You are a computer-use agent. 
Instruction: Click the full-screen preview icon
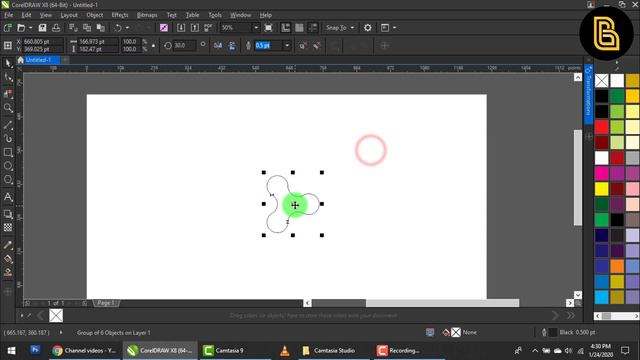[x=268, y=28]
